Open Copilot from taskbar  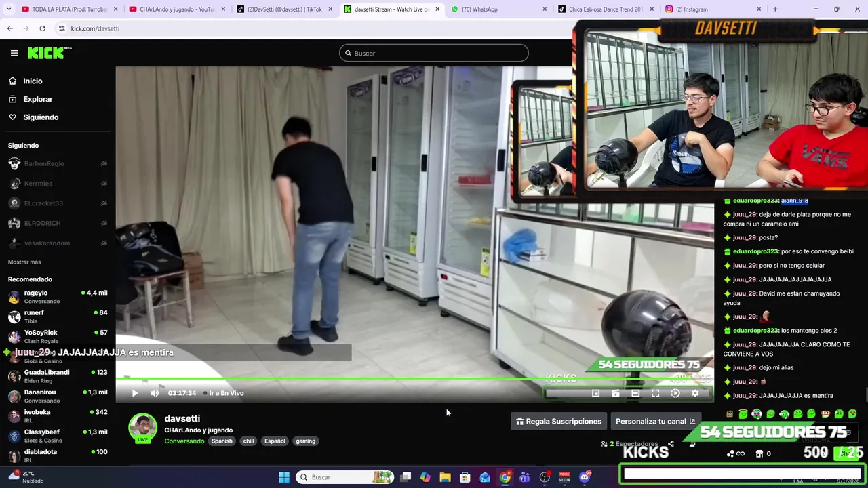[x=425, y=477]
